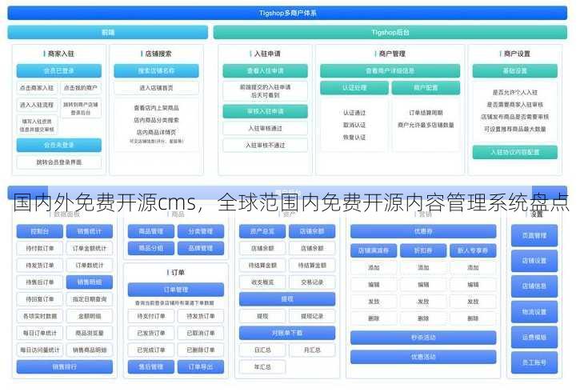Image resolution: width=580 pixels, height=392 pixels.
Task: Open the 运费模板 box
Action: coord(534,338)
